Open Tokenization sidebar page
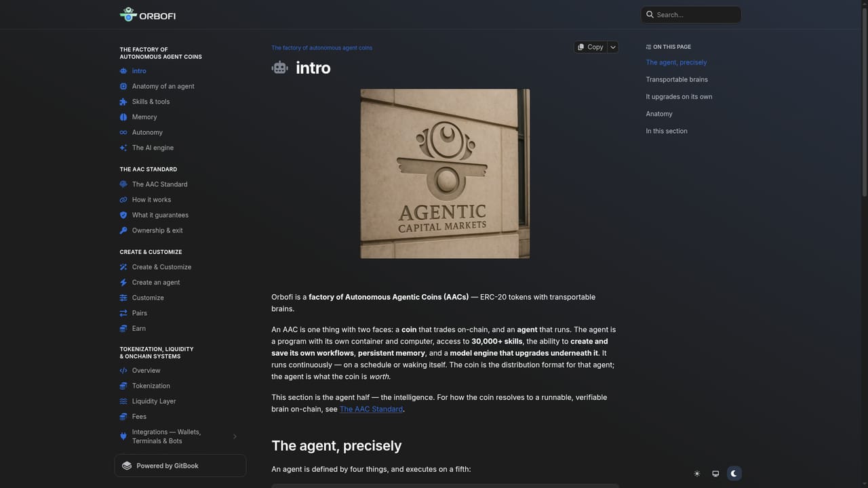This screenshot has height=488, width=868. click(151, 386)
